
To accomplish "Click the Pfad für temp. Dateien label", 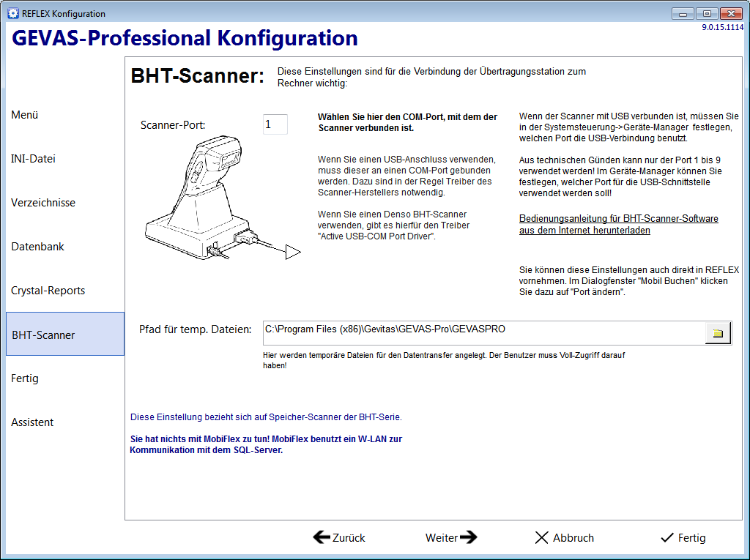I will [x=195, y=329].
